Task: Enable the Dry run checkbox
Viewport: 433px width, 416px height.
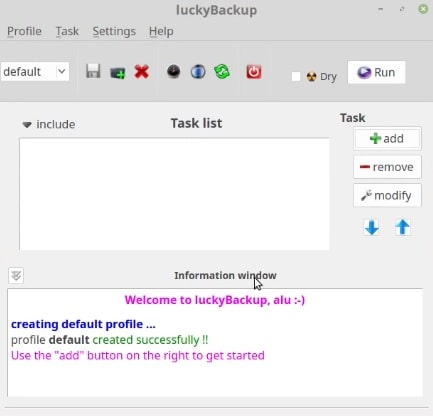Action: [x=296, y=76]
